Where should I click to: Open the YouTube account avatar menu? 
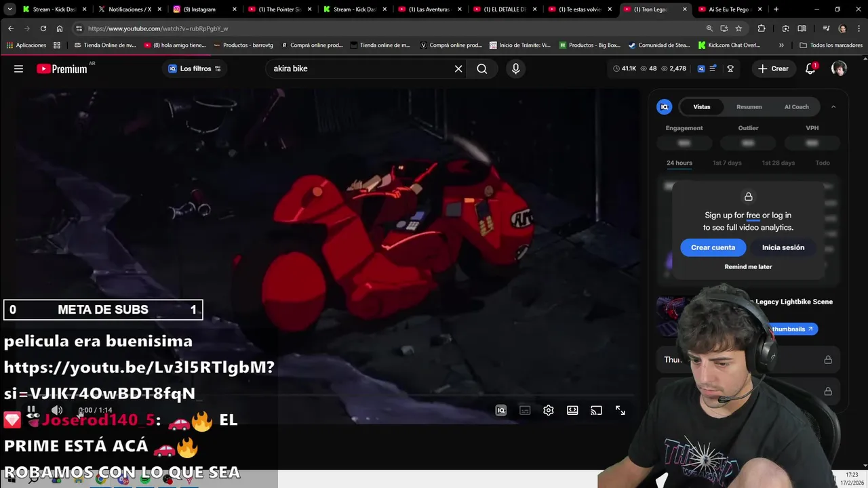pos(839,68)
